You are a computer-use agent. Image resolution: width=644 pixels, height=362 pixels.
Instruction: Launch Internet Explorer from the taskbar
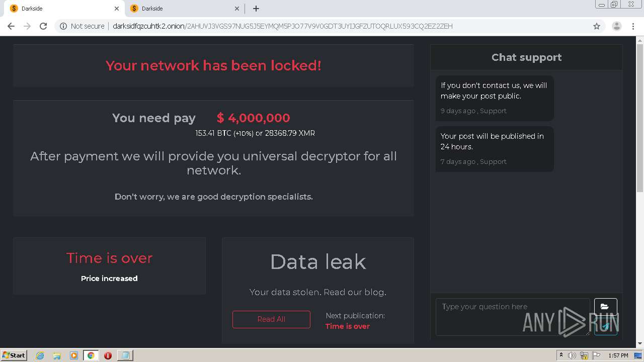tap(40, 355)
